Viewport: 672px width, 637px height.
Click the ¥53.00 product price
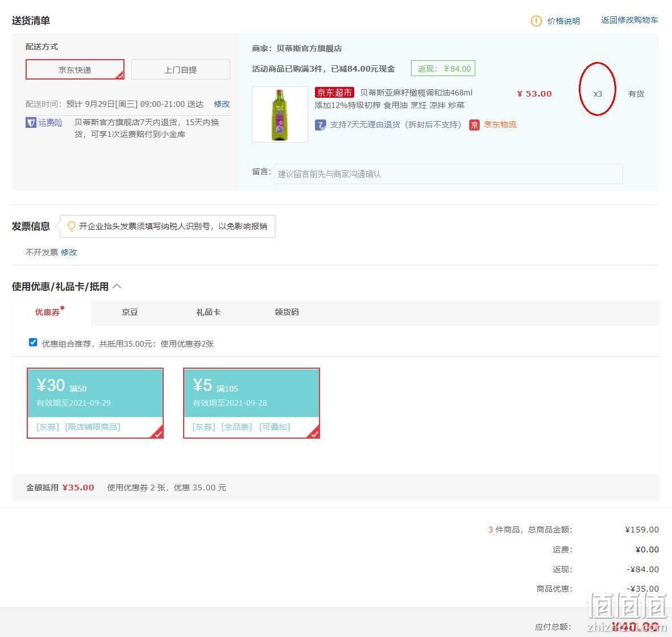click(534, 94)
